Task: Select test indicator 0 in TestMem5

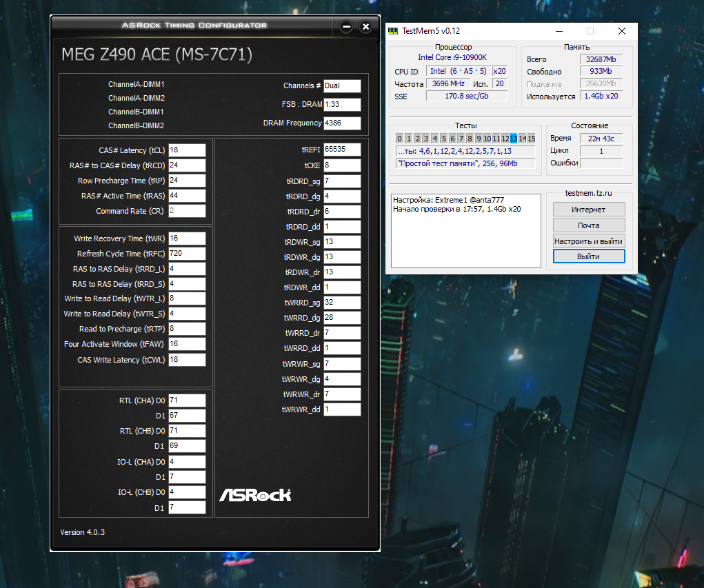Action: click(x=400, y=139)
